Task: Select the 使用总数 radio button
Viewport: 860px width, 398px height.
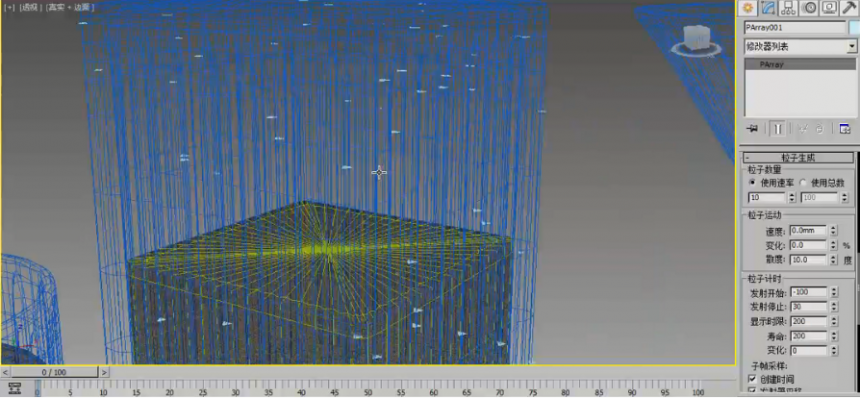Action: pos(802,183)
